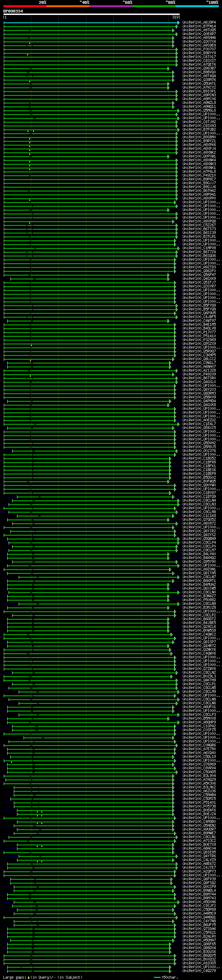222x980 pixels.
Task: Select hit label UniRef100_A2I3Z8
Action: 199,371
